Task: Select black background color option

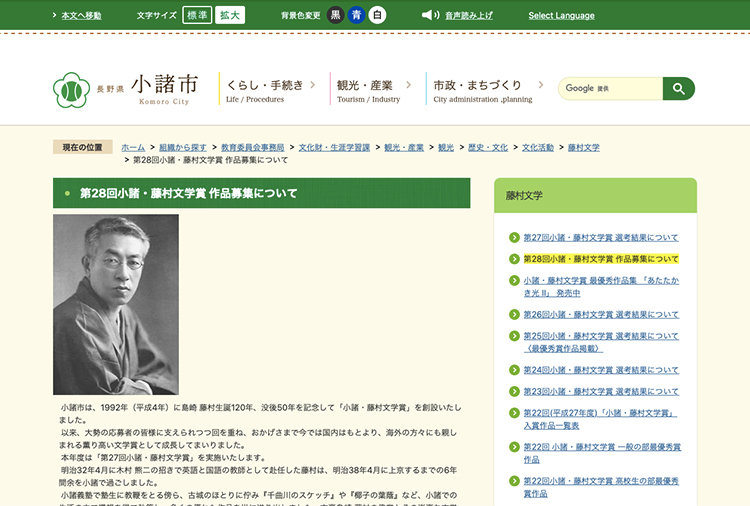Action: click(335, 15)
